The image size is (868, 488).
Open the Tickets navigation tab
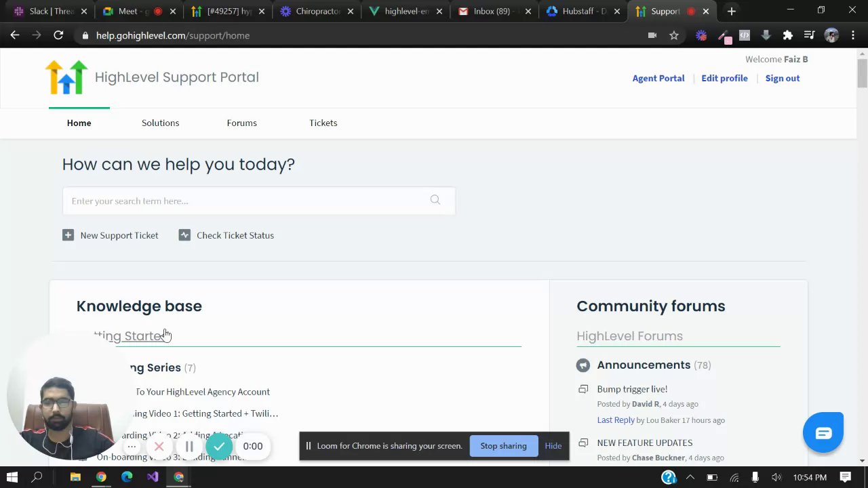pyautogui.click(x=323, y=123)
